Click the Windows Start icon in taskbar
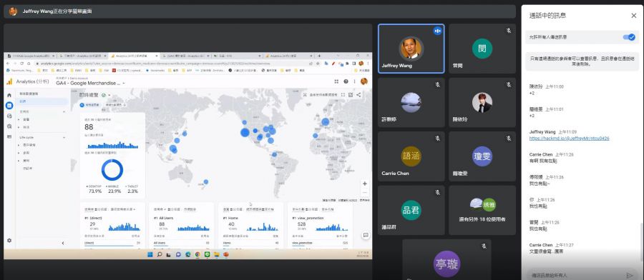The image size is (644, 280). 150,254
